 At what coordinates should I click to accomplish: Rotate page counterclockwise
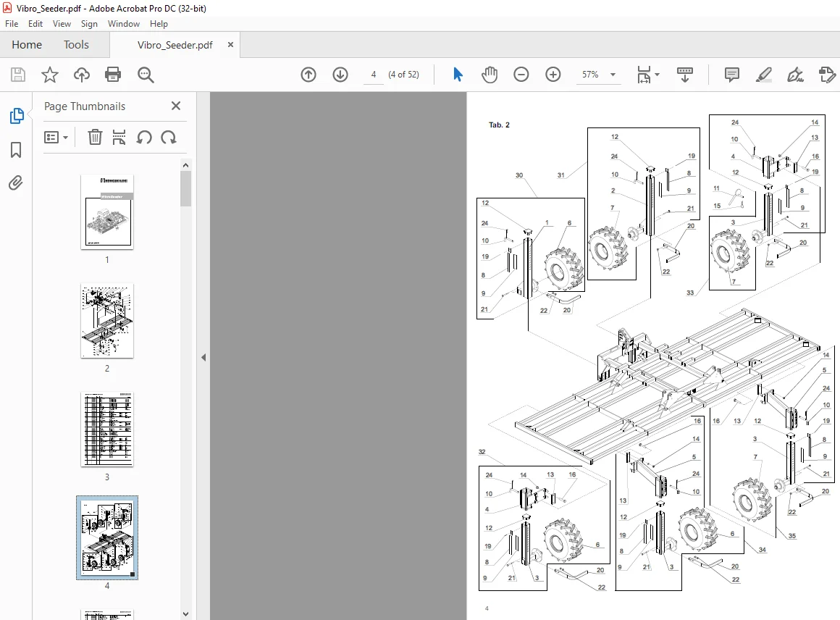click(x=143, y=138)
